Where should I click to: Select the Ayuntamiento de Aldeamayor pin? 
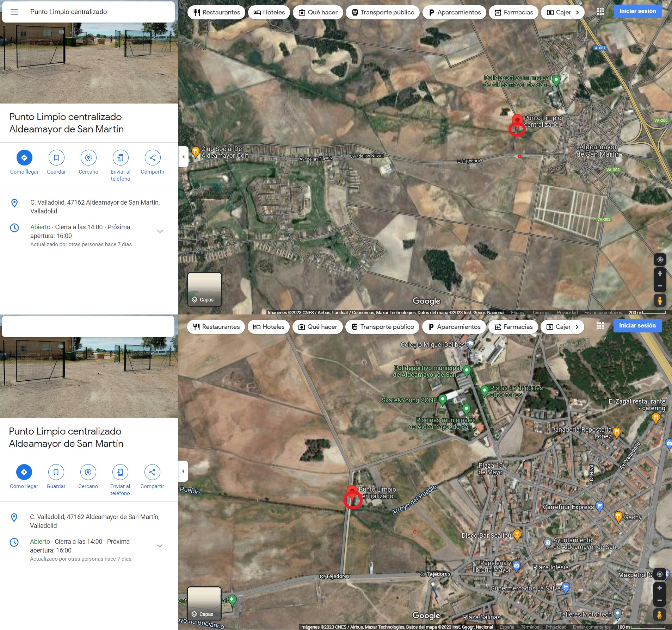pyautogui.click(x=548, y=543)
